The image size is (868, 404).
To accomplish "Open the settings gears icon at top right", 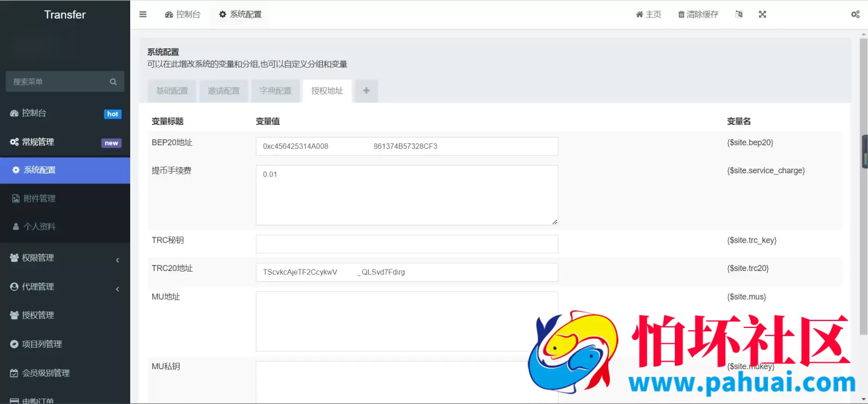I will tap(855, 15).
